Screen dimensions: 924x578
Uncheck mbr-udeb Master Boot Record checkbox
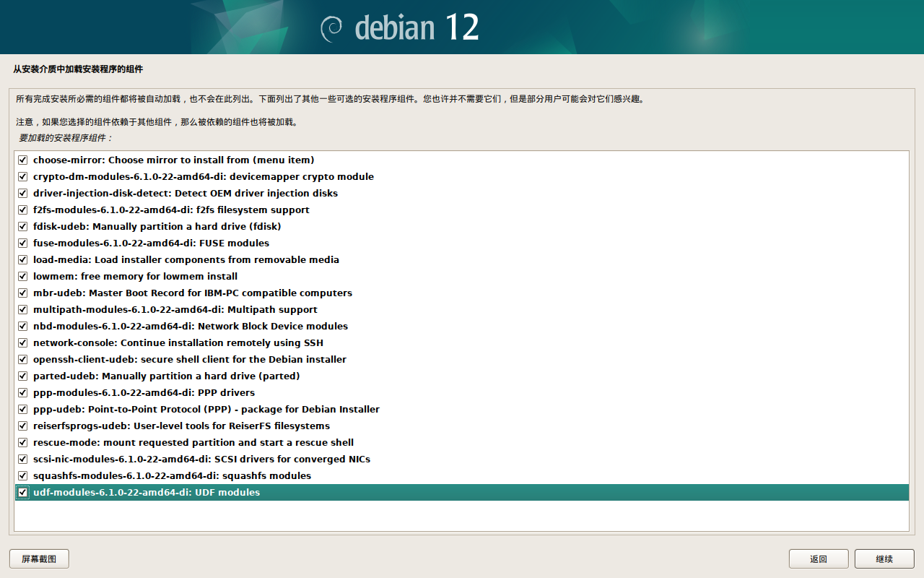(23, 293)
